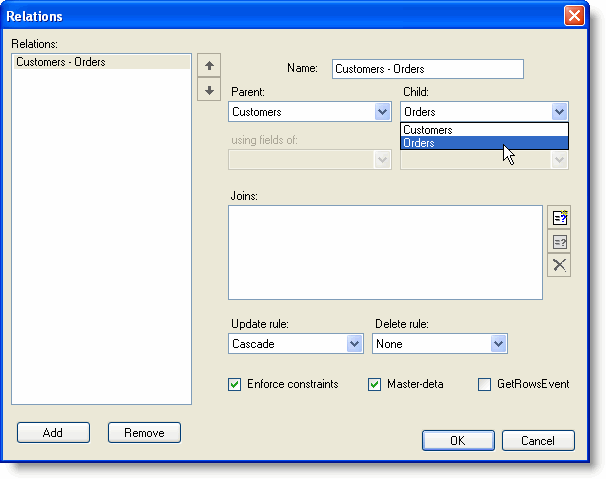Close the Relations dialog window
This screenshot has height=479, width=606.
click(573, 16)
